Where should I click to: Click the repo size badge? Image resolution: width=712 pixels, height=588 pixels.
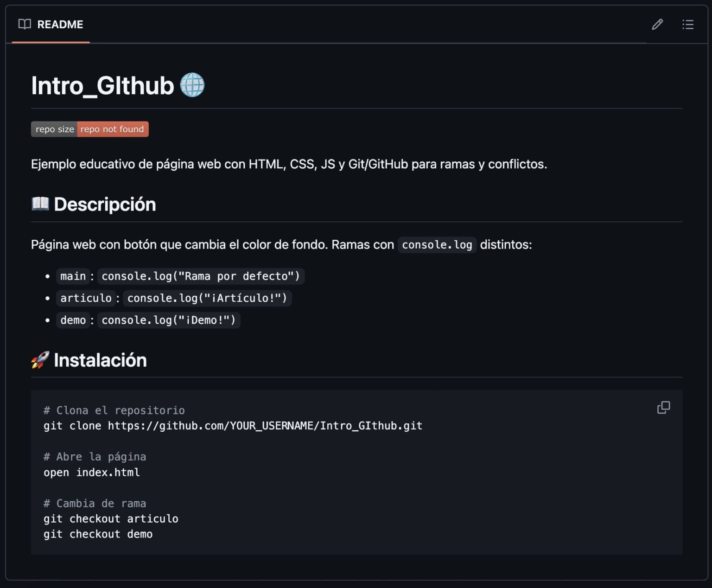(54, 129)
